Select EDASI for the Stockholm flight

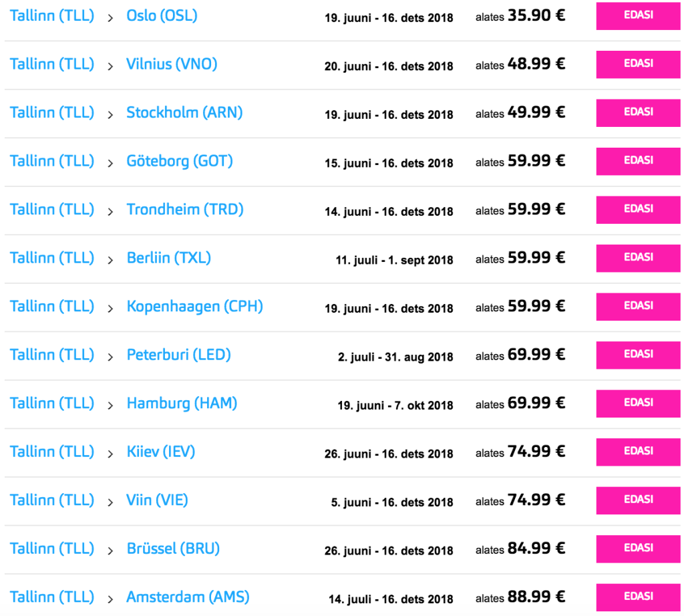638,112
